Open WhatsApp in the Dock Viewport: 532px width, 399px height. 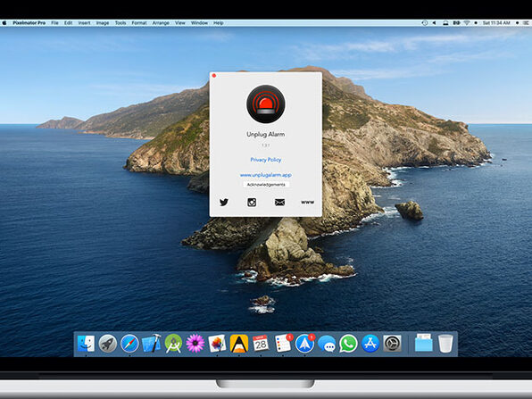click(x=348, y=344)
